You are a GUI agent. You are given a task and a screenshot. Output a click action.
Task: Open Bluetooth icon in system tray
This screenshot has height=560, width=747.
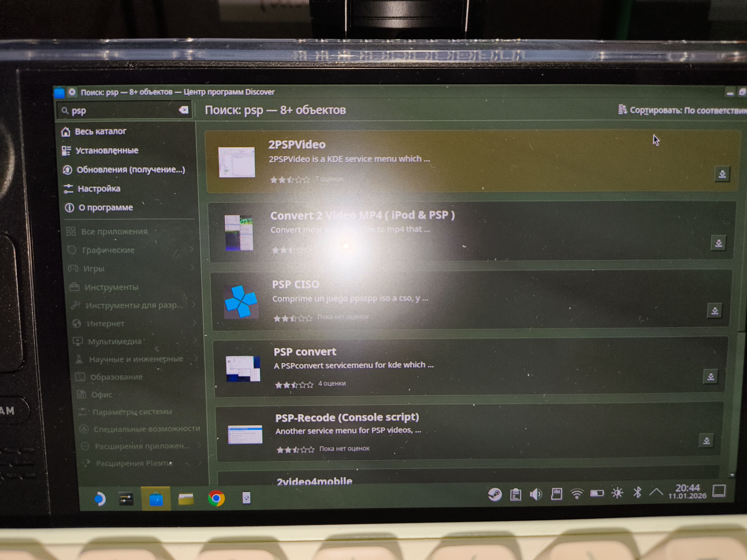[637, 493]
